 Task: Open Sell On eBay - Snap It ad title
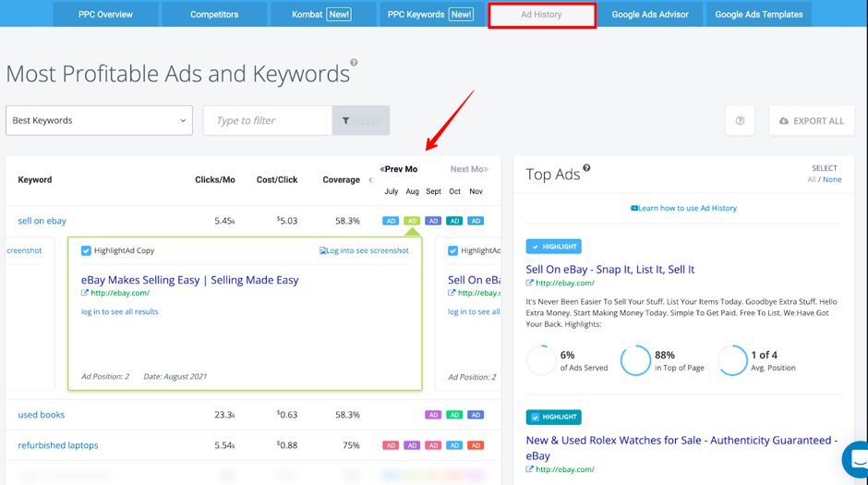point(610,269)
